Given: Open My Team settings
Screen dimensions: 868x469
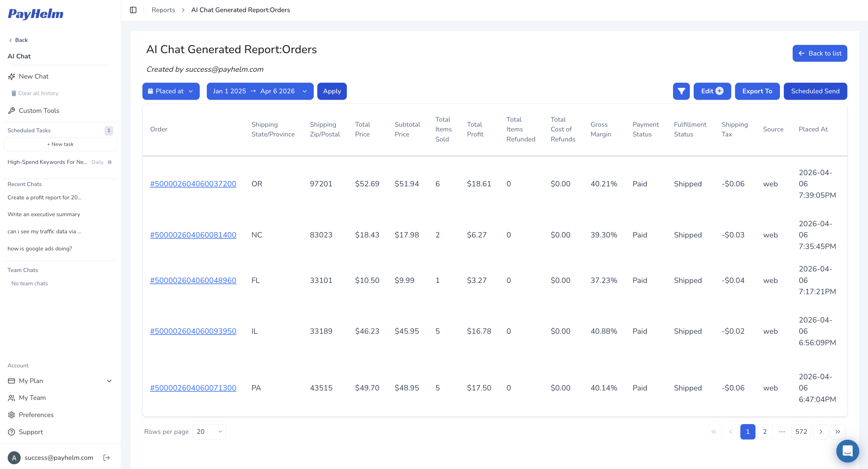Looking at the screenshot, I should (x=27, y=398).
